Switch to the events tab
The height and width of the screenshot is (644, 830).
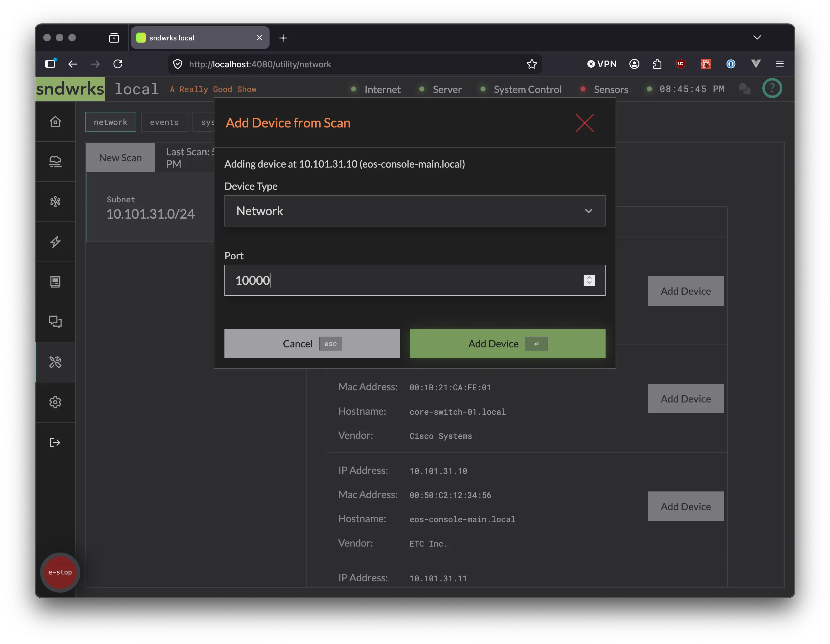tap(164, 122)
